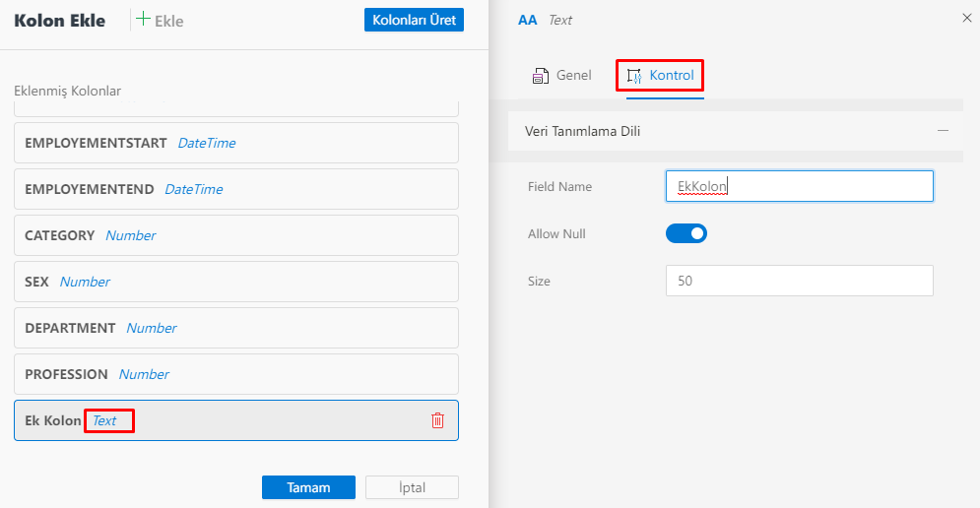Click the green plus Ekle icon
Image resolution: width=980 pixels, height=508 pixels.
144,20
